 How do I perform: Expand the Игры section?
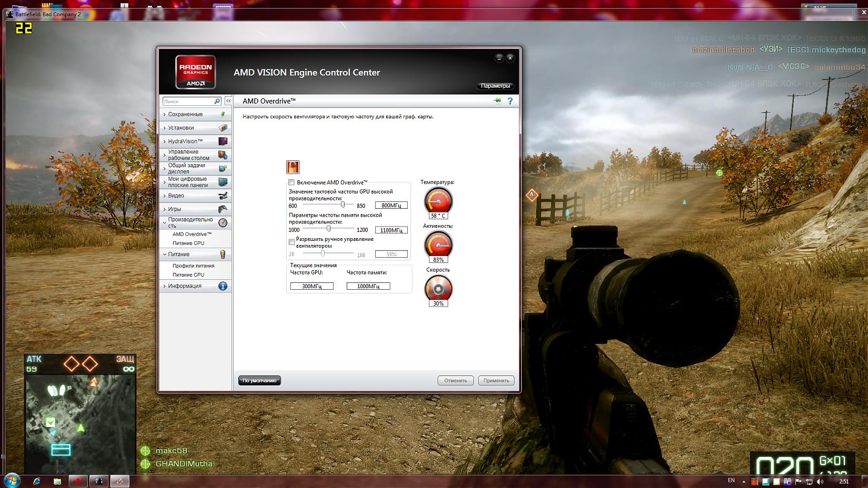pyautogui.click(x=165, y=209)
